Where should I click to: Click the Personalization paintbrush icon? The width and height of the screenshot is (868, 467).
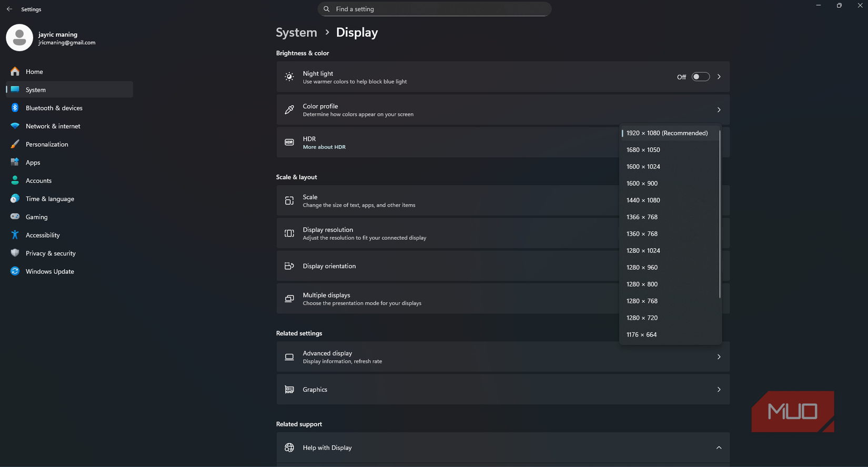point(15,144)
